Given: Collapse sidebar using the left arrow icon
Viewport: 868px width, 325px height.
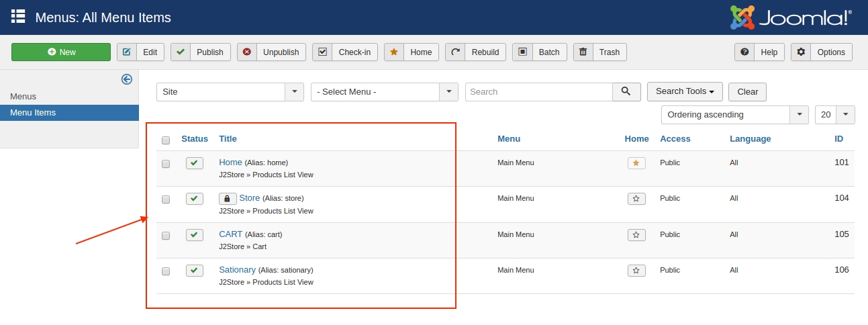Looking at the screenshot, I should (126, 79).
